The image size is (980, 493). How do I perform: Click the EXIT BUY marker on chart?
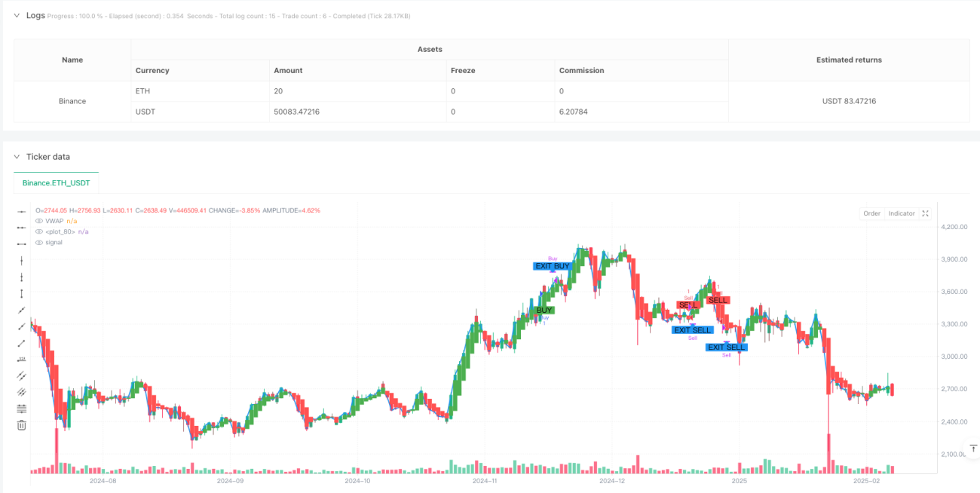[x=552, y=266]
